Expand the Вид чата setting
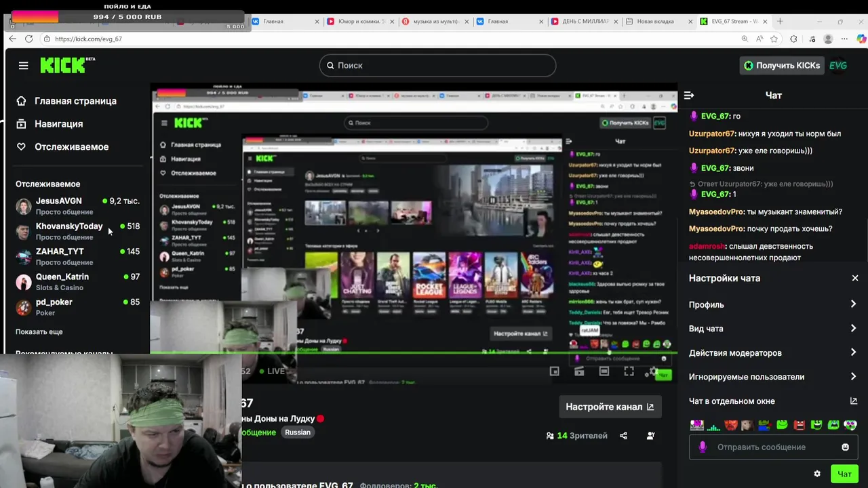This screenshot has height=488, width=868. 773,329
